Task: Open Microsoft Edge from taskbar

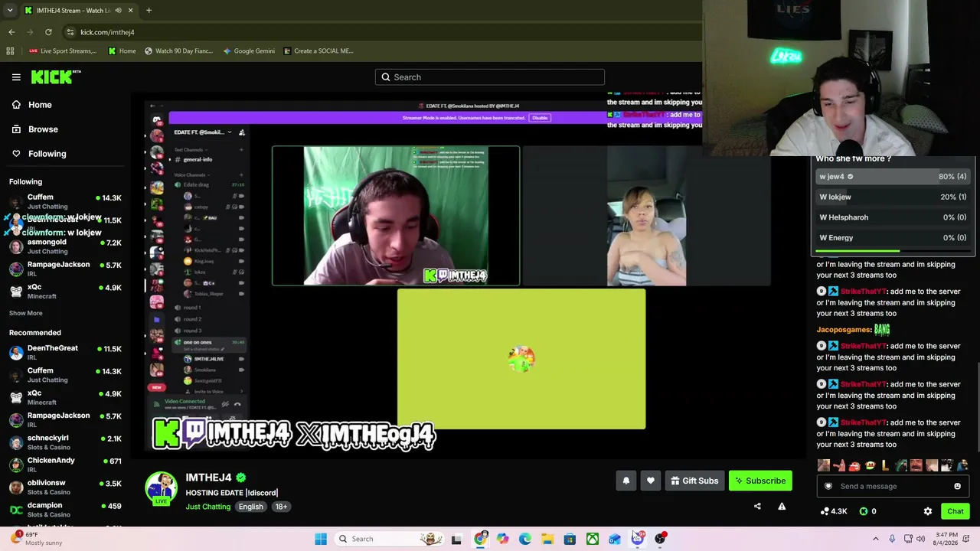Action: pyautogui.click(x=525, y=539)
